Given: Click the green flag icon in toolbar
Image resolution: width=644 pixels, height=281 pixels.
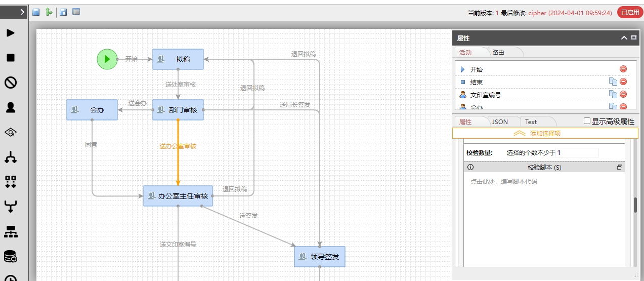Looking at the screenshot, I should tap(49, 12).
